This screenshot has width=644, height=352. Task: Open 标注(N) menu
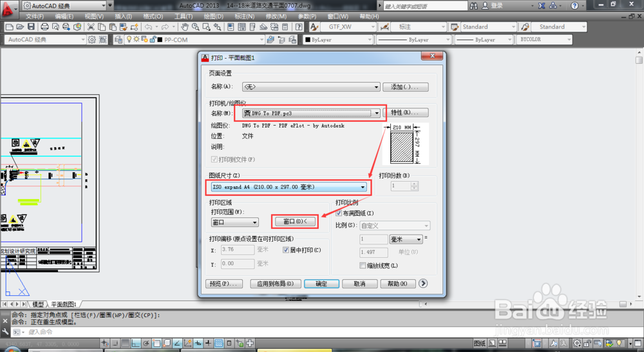(244, 17)
